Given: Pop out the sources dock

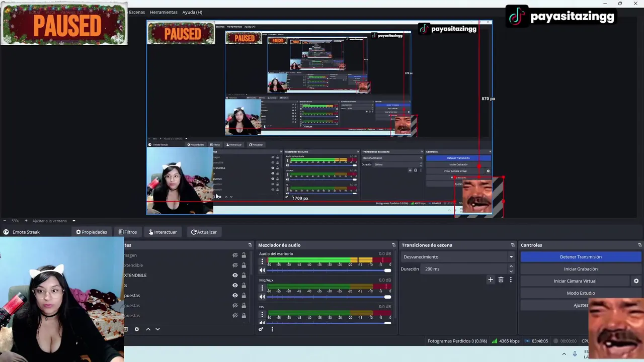Looking at the screenshot, I should click(250, 245).
